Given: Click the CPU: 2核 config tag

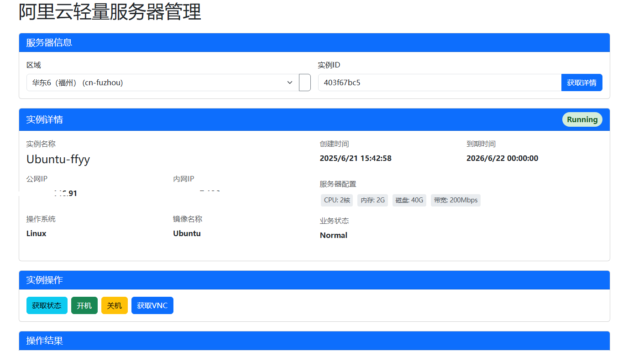Looking at the screenshot, I should coord(337,200).
